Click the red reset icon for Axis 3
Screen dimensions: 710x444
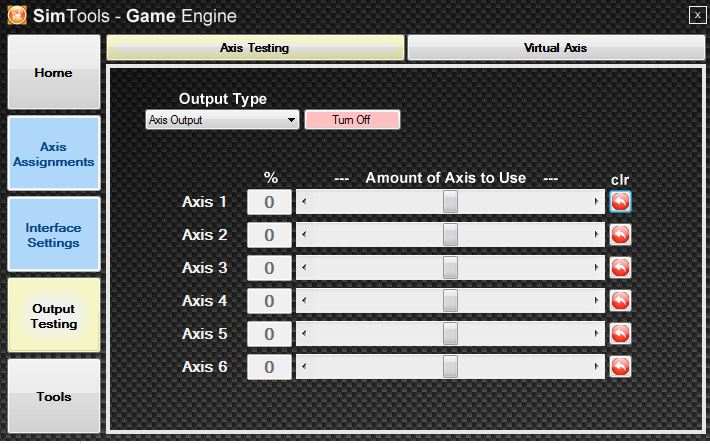coord(620,267)
